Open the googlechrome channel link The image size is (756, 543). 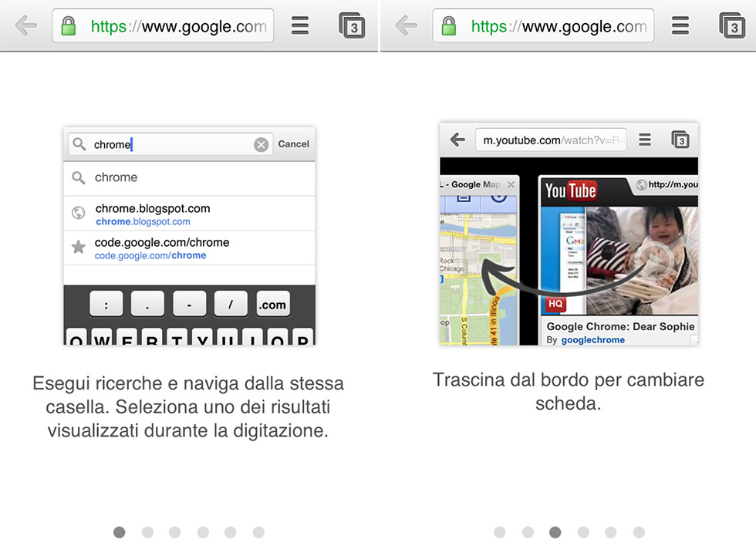592,340
